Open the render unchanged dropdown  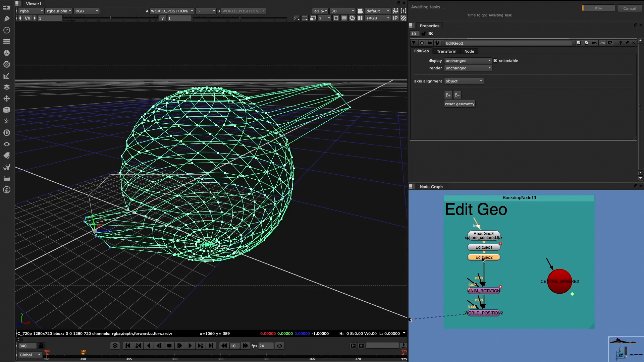point(468,68)
